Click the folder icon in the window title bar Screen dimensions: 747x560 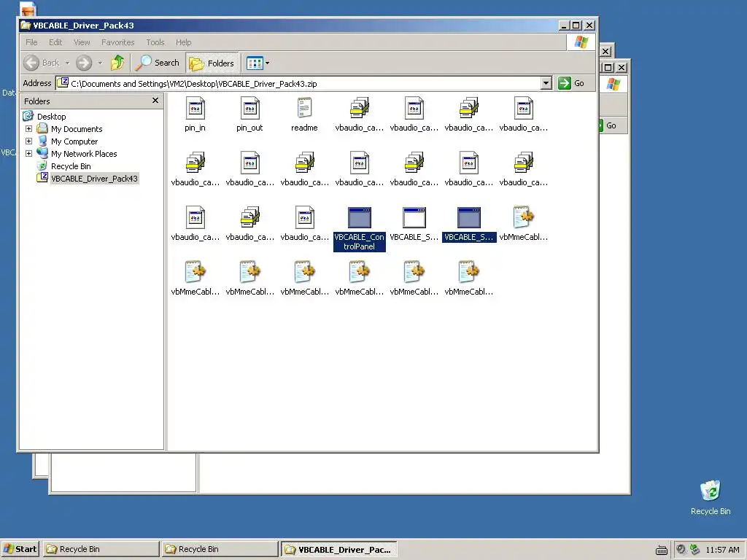click(x=26, y=26)
